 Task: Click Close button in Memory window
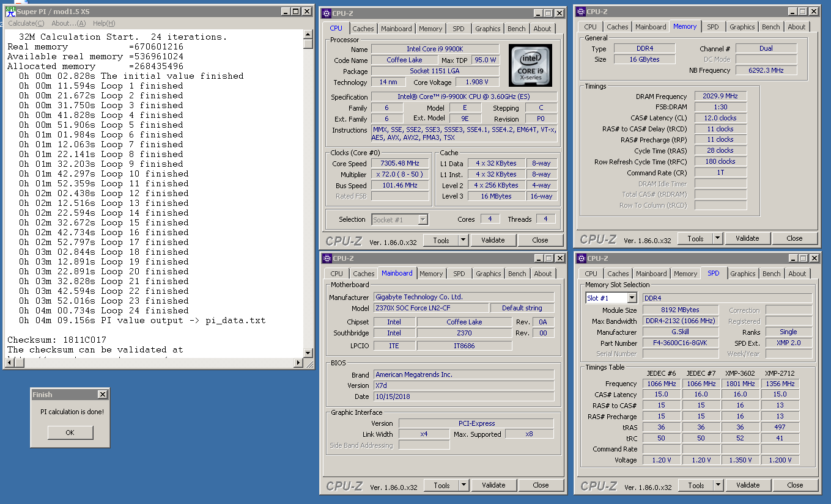795,238
